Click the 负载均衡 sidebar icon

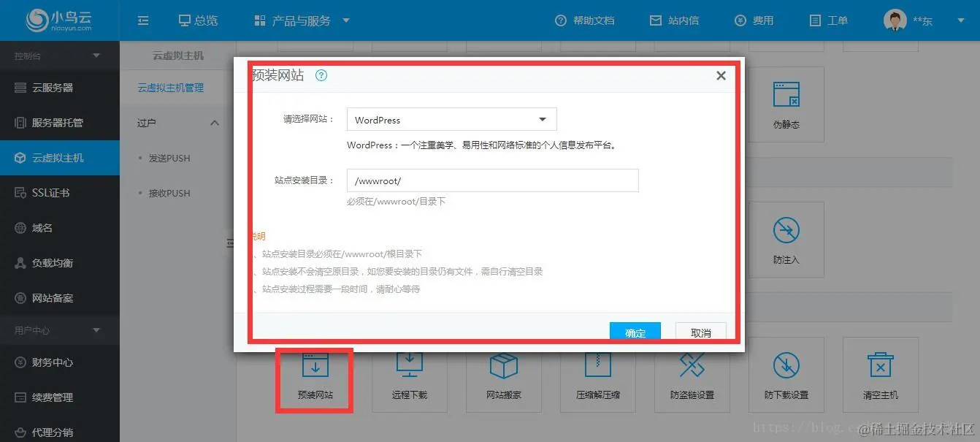20,263
